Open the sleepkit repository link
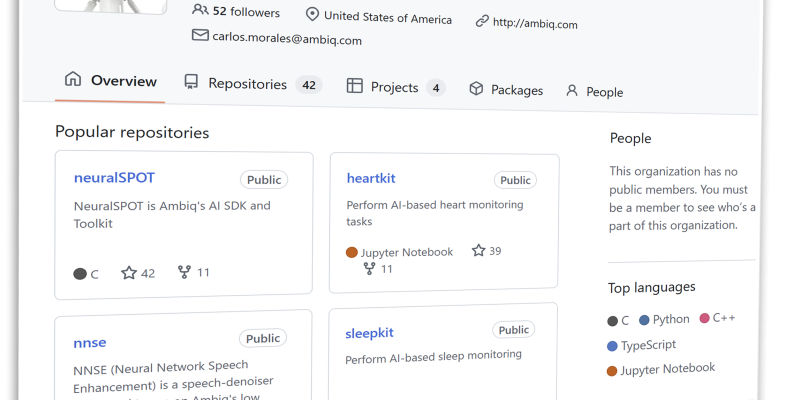Image resolution: width=800 pixels, height=400 pixels. [370, 333]
